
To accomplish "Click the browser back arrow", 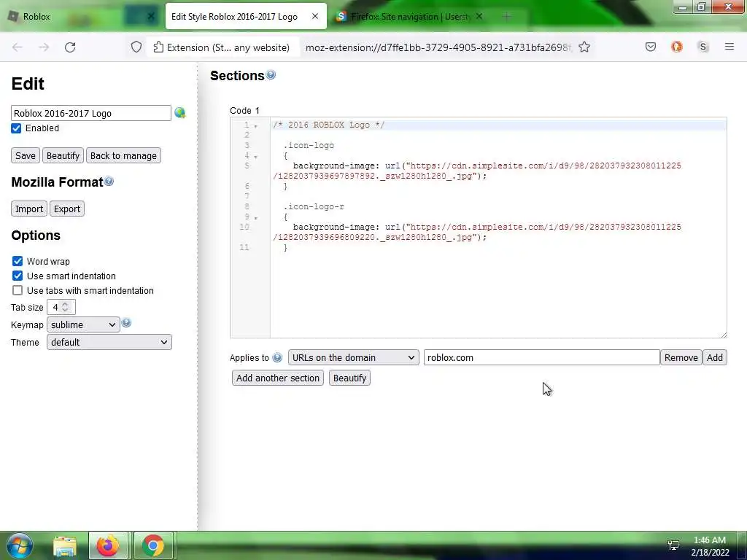I will [x=18, y=47].
